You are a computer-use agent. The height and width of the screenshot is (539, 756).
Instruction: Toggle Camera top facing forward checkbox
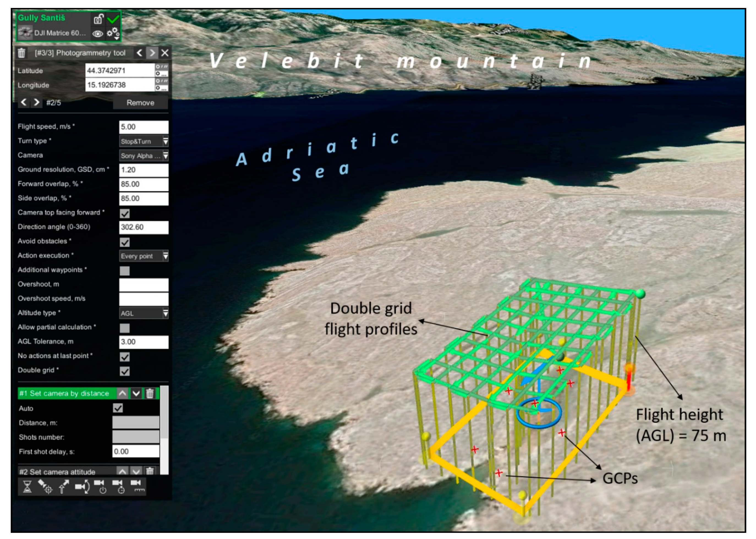coord(125,213)
